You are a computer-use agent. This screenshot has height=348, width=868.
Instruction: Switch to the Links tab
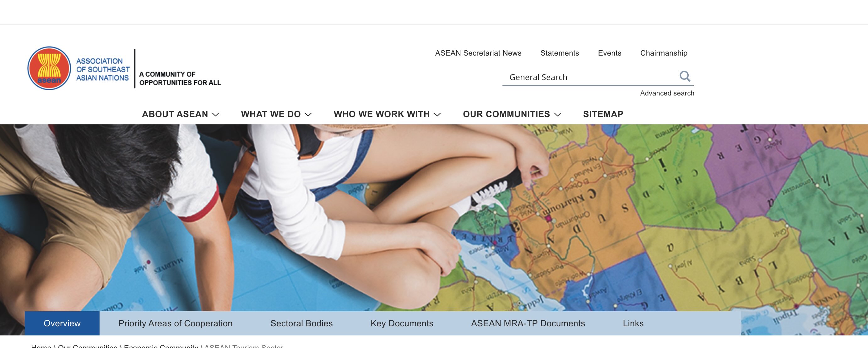pos(633,324)
